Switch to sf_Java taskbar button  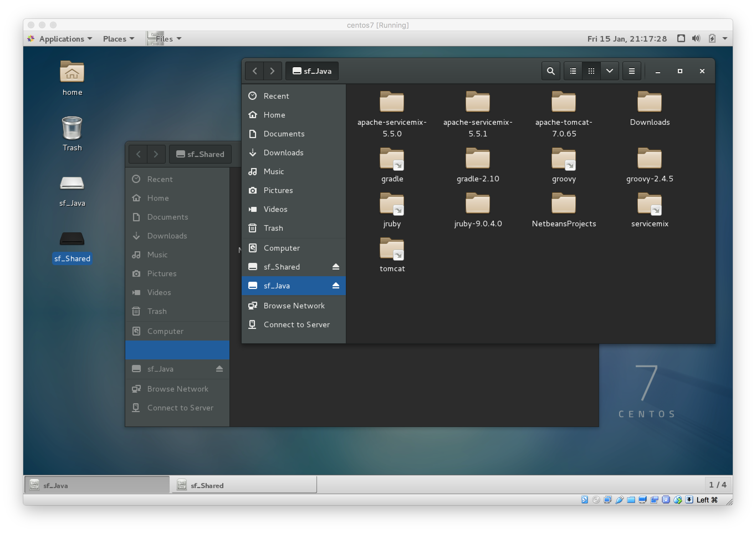[97, 485]
